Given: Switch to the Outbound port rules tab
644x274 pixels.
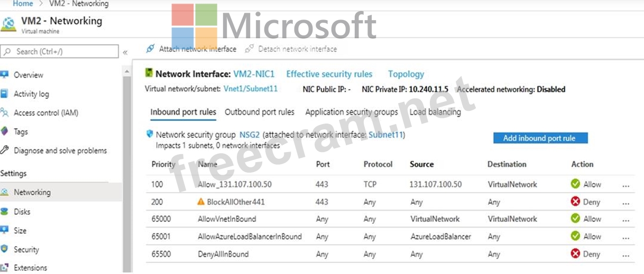Looking at the screenshot, I should coord(260,112).
